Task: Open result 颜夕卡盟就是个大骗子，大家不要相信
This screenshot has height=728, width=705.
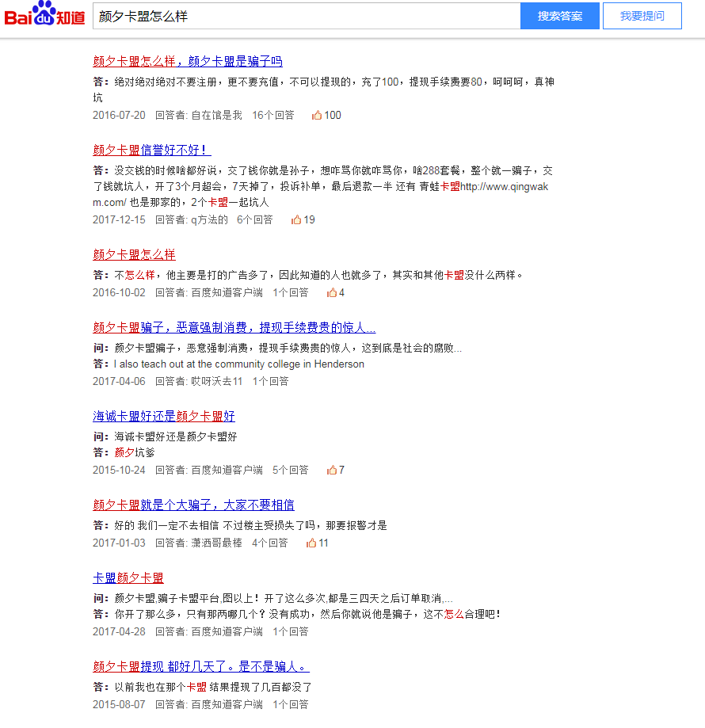Action: [x=193, y=505]
